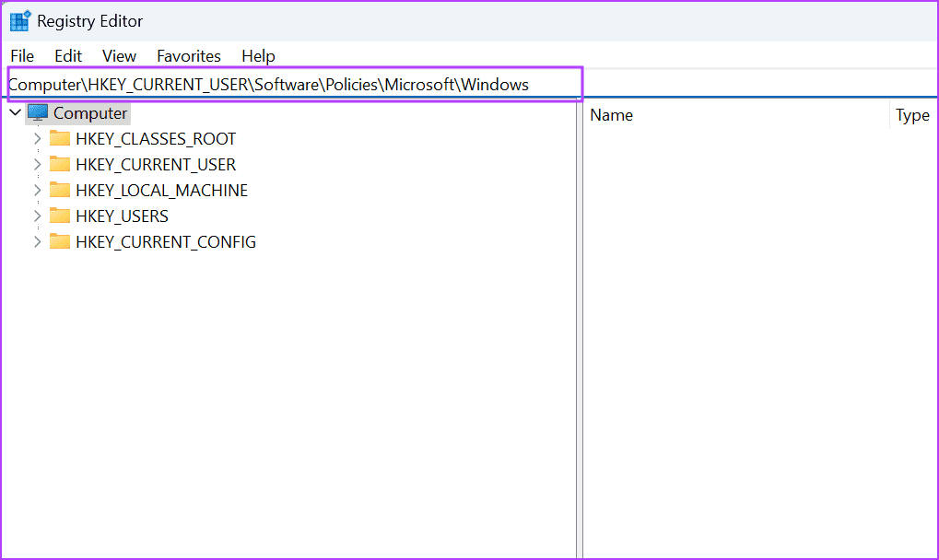Click the Registry Editor app icon
The height and width of the screenshot is (560, 939).
19,21
